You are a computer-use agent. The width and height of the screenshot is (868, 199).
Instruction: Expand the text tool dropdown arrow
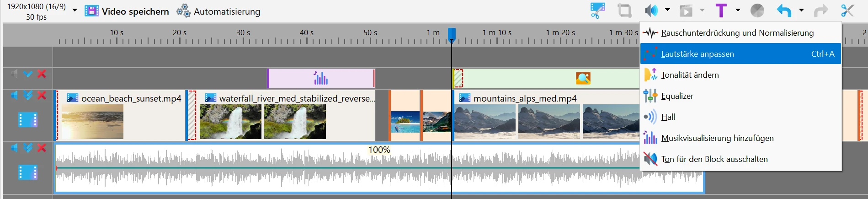pos(738,10)
